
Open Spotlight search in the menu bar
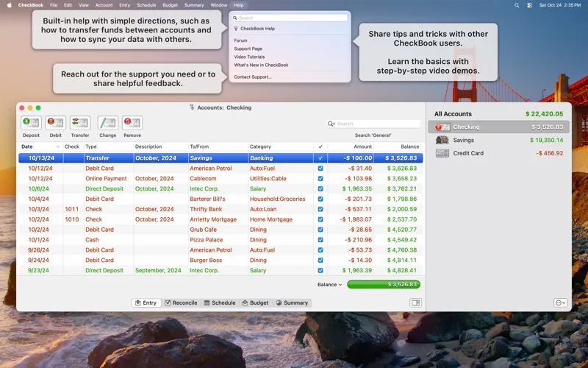pos(517,5)
